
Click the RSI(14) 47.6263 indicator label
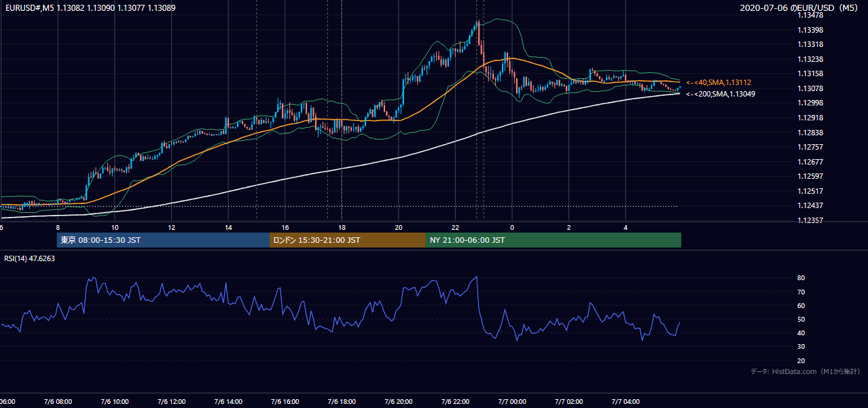pyautogui.click(x=30, y=258)
